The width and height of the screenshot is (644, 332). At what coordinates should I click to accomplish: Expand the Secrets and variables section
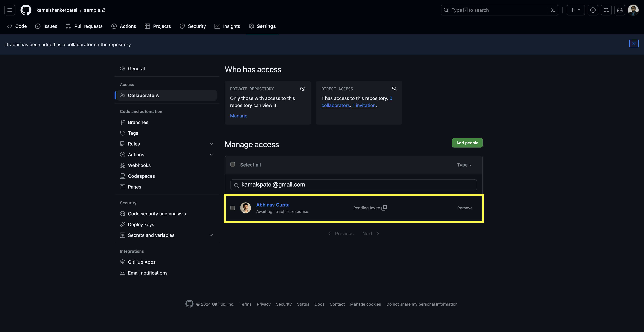[211, 235]
